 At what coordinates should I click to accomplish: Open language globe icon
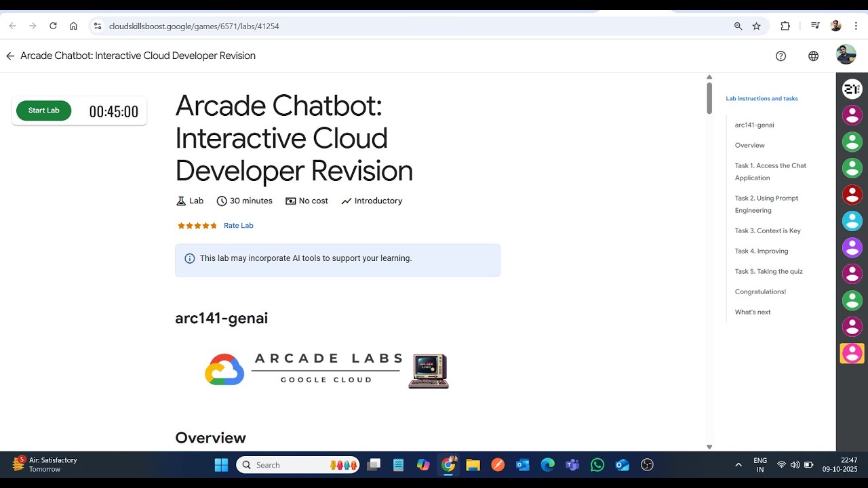[x=814, y=56]
